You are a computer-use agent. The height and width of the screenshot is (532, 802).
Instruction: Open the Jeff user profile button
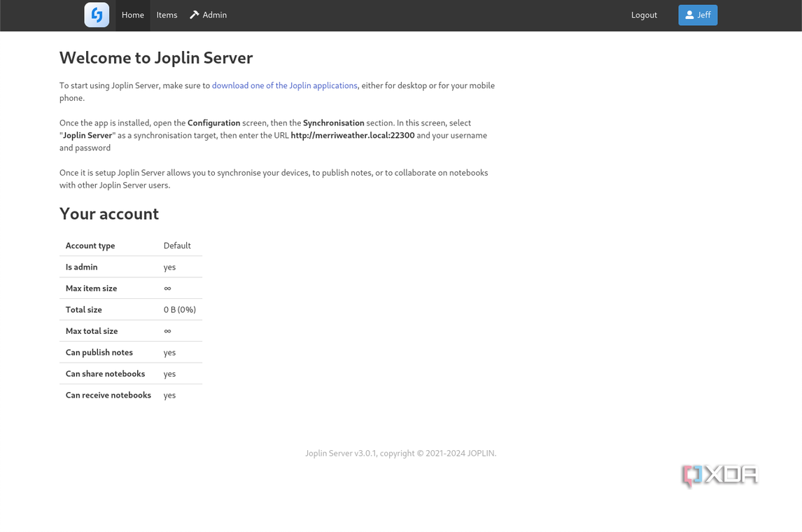coord(698,15)
